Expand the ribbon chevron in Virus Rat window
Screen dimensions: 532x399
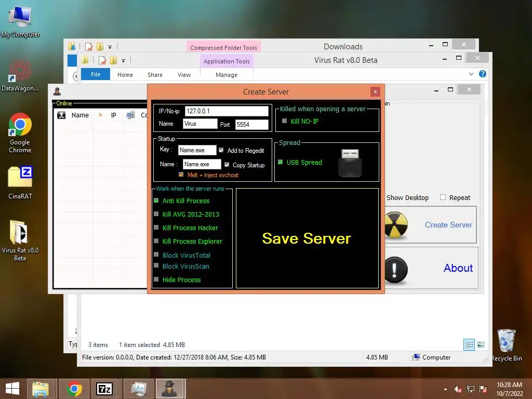click(x=471, y=74)
